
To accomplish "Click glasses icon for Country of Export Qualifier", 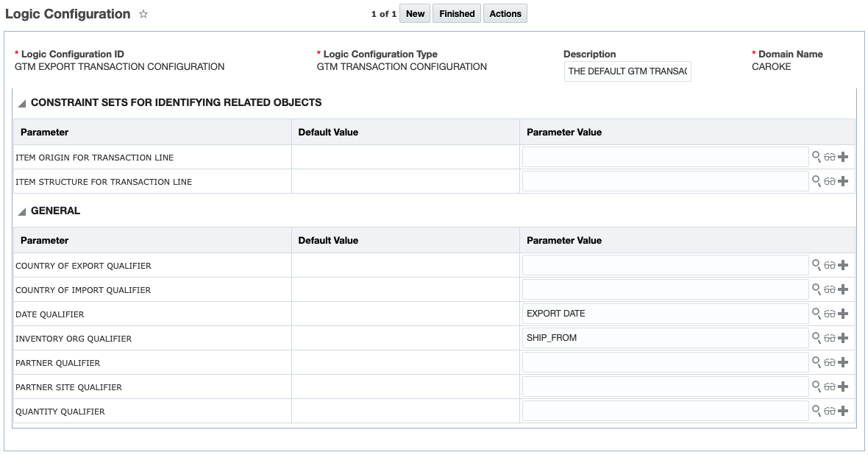I will coord(830,265).
